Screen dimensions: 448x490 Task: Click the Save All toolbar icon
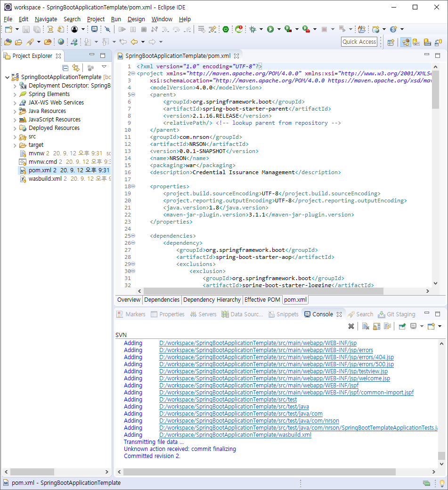[x=37, y=29]
